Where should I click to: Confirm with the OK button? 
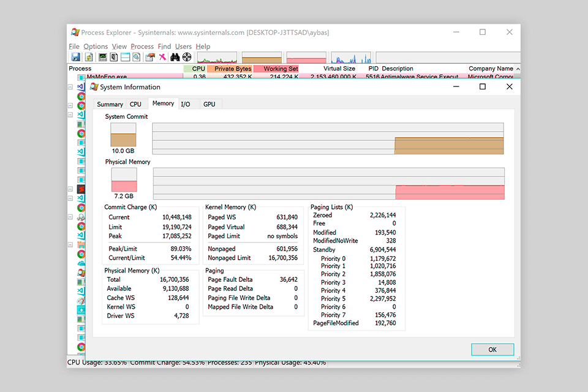coord(492,349)
